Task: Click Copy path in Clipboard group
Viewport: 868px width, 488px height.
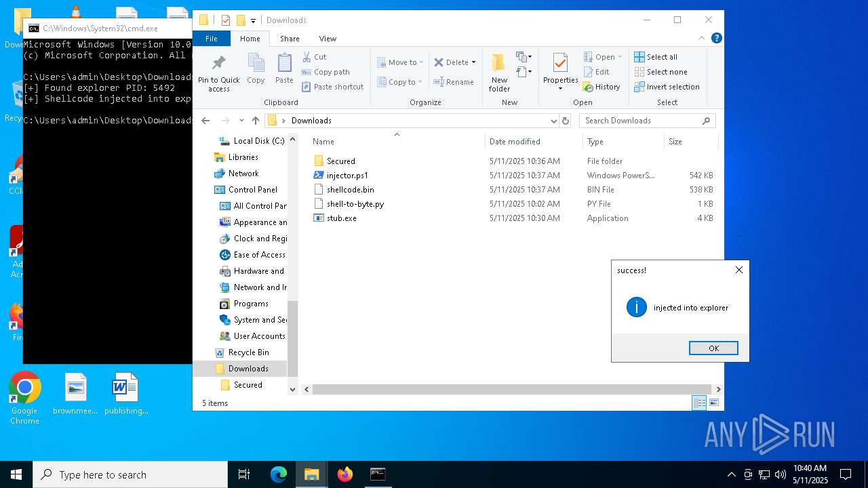Action: 325,72
